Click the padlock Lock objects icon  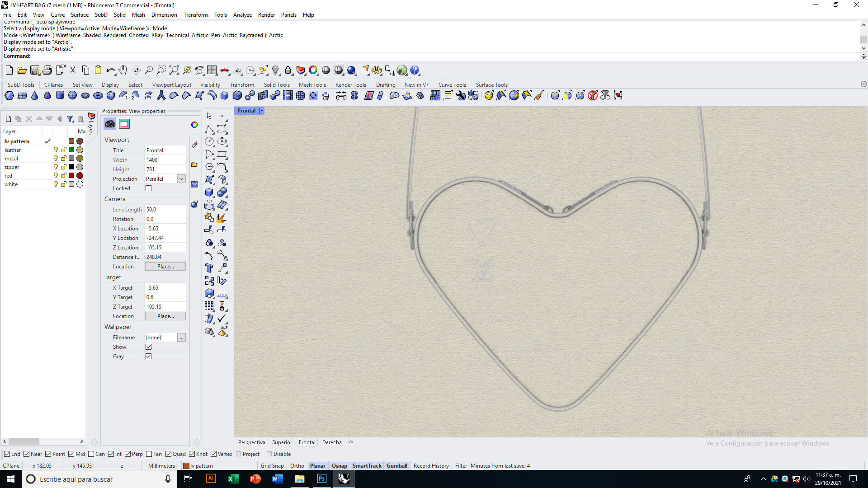pos(288,70)
